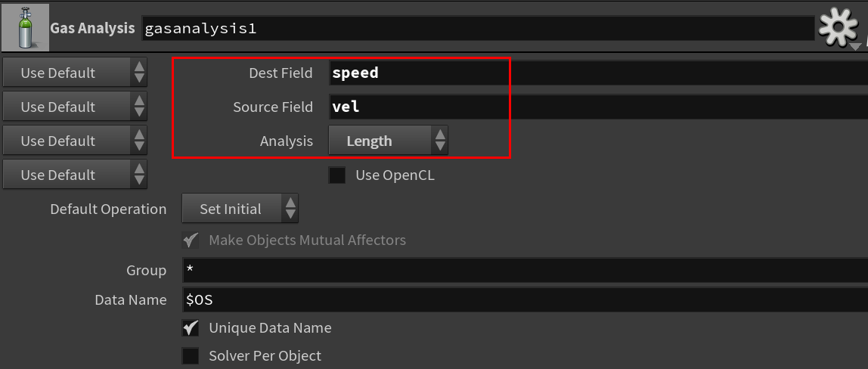Click the small arrow below the gear icon
868x369 pixels.
(855, 46)
